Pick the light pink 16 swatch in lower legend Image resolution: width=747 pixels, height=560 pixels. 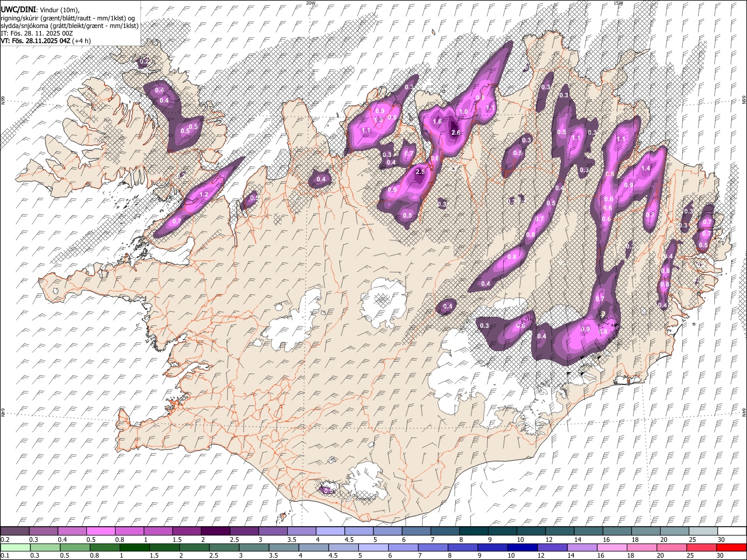pyautogui.click(x=612, y=547)
